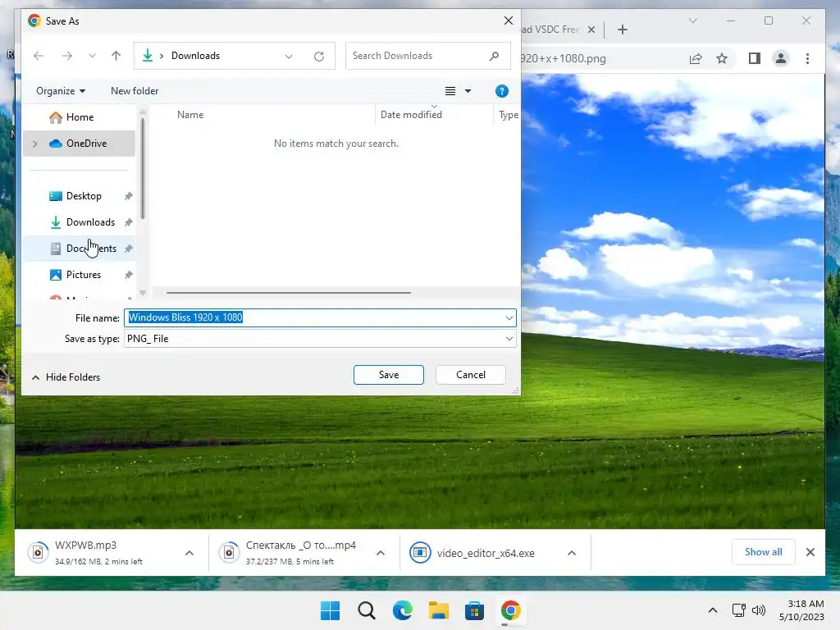Open Microsoft Store from taskbar
The width and height of the screenshot is (840, 630).
tap(474, 610)
